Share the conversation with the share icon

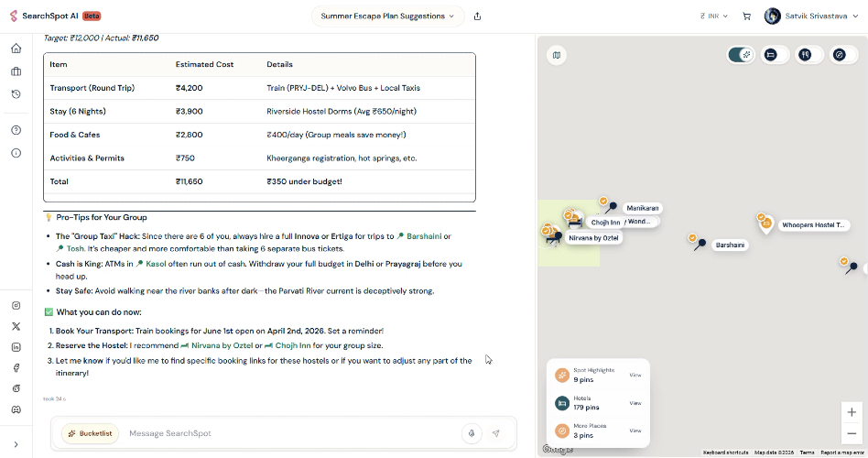click(x=477, y=16)
